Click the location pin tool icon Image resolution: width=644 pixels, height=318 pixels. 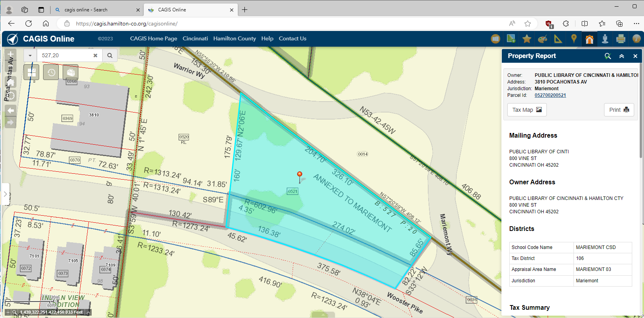pos(574,39)
